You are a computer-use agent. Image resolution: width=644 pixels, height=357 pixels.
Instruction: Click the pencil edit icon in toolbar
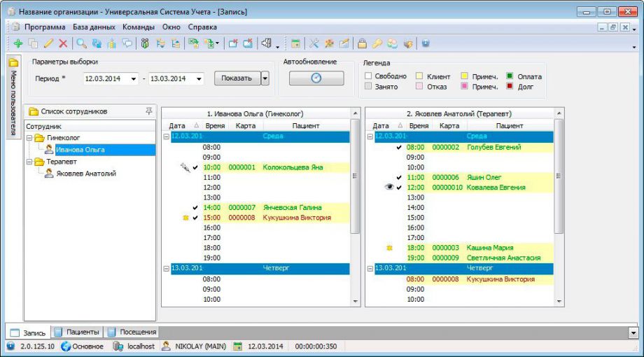click(48, 43)
